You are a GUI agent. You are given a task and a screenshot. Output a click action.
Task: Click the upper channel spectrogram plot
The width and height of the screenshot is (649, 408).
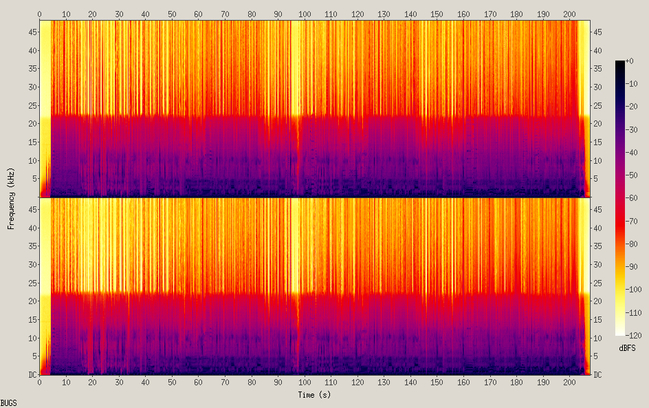[315, 109]
